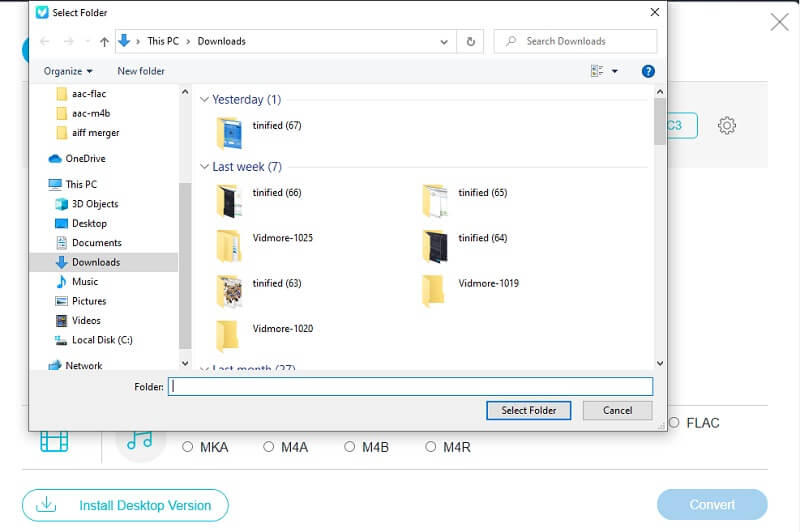The height and width of the screenshot is (532, 800).
Task: Click the blue help question mark icon
Action: coord(647,71)
